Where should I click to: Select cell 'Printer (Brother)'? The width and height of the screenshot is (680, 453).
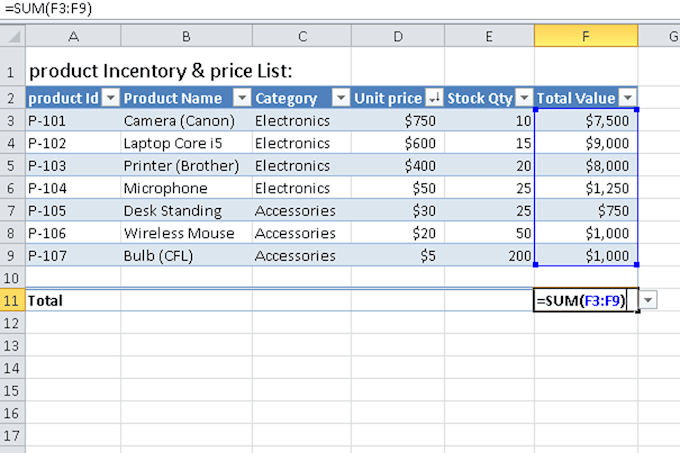[x=186, y=166]
